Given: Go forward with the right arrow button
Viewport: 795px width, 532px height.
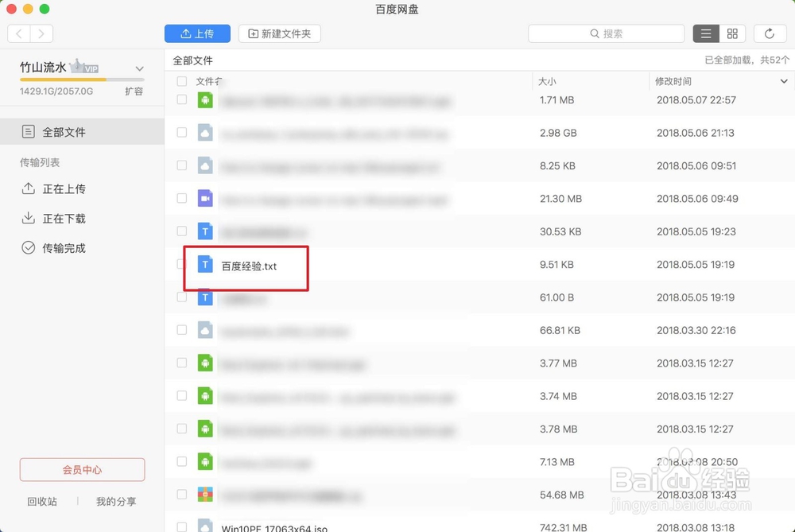Looking at the screenshot, I should coord(41,34).
